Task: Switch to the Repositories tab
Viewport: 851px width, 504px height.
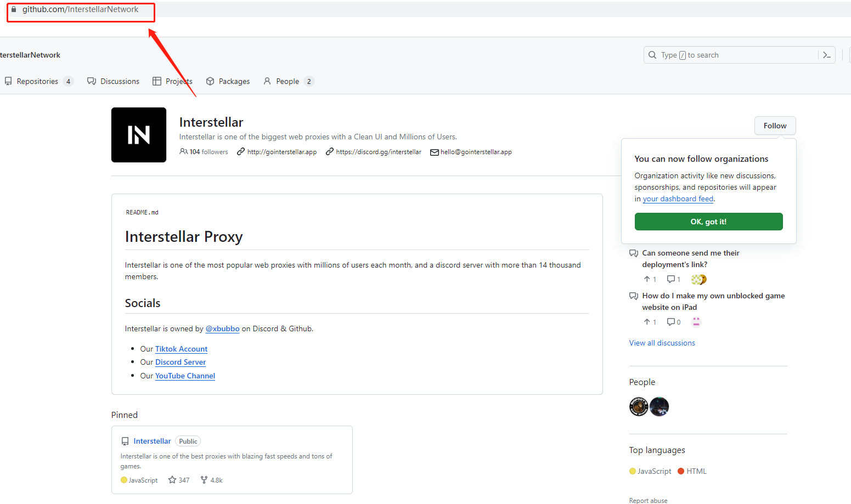Action: (x=37, y=81)
